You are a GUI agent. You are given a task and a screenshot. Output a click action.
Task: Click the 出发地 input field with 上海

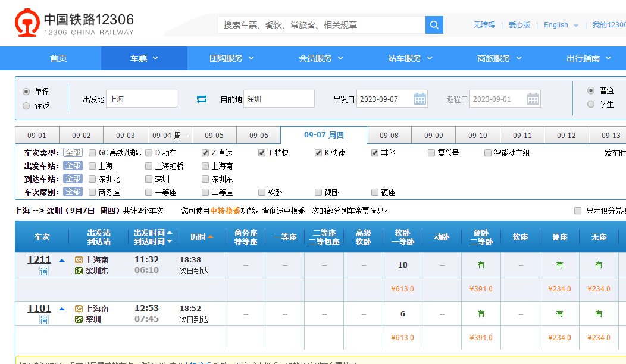click(142, 99)
